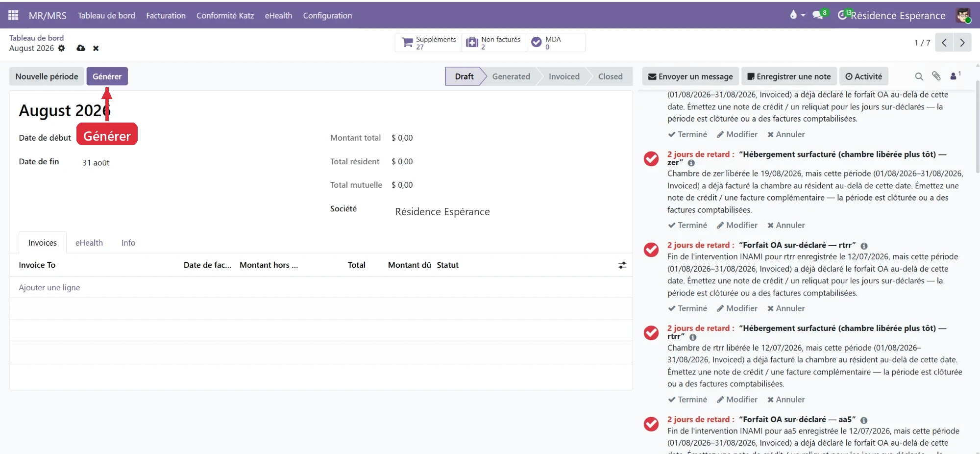Add a line in the invoices table
Image resolution: width=980 pixels, height=454 pixels.
(49, 288)
